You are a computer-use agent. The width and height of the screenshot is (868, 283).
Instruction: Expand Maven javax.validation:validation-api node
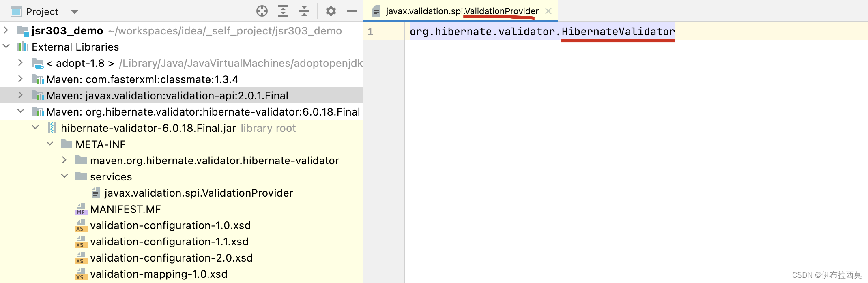coord(20,95)
